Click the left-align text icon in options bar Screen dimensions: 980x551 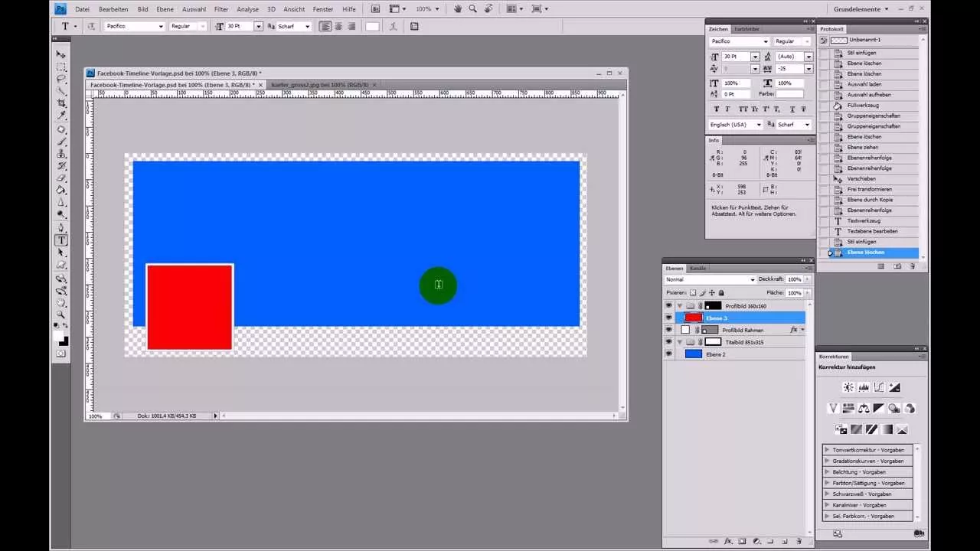coord(325,26)
